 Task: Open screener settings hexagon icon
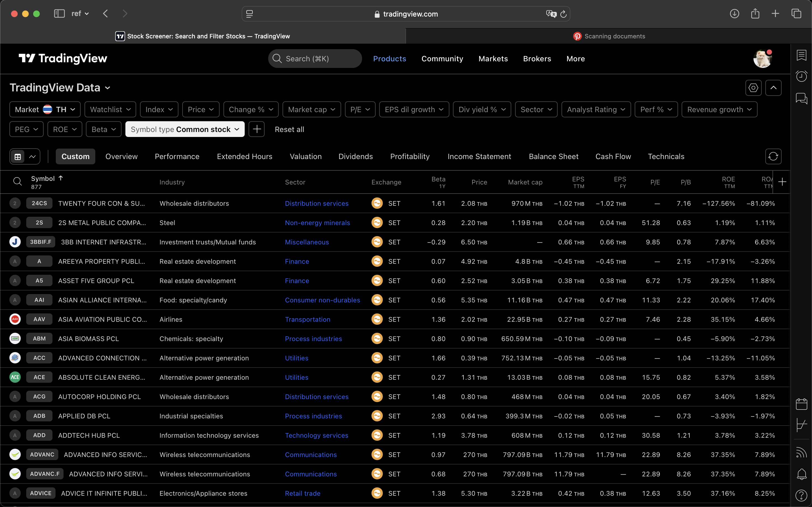click(753, 88)
